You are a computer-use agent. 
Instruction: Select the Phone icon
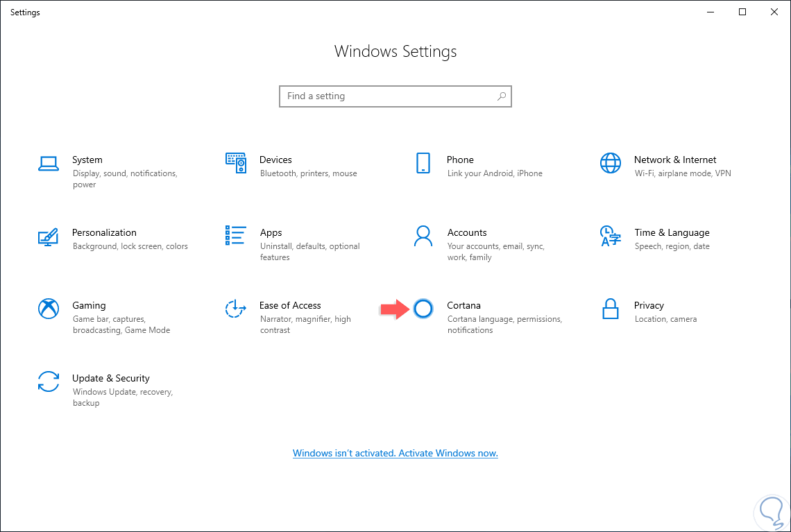point(423,163)
